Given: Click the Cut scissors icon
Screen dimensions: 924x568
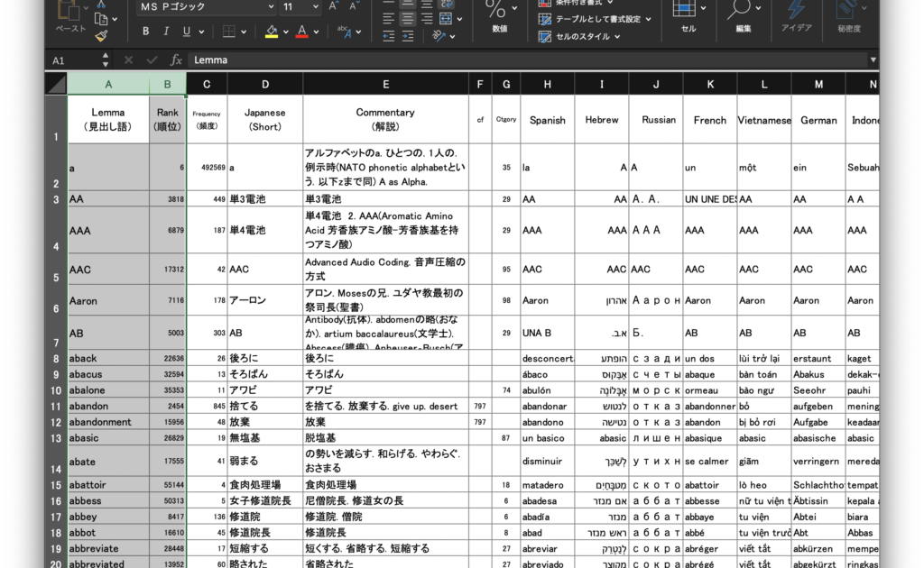Looking at the screenshot, I should click(x=101, y=5).
